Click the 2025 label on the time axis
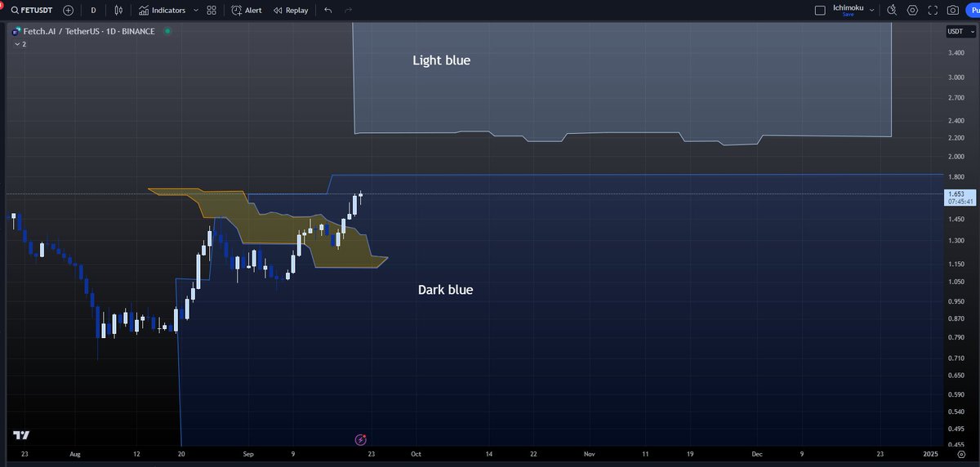 point(930,452)
